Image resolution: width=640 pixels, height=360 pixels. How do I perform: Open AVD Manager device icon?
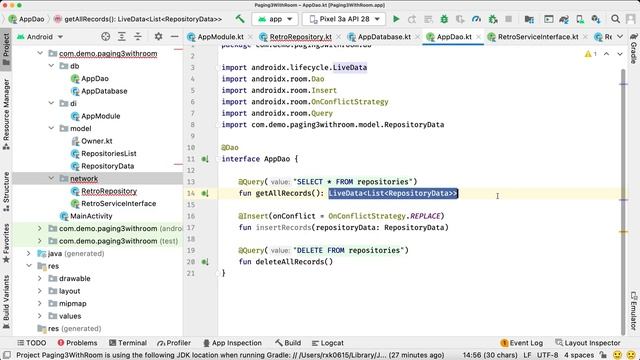point(580,19)
